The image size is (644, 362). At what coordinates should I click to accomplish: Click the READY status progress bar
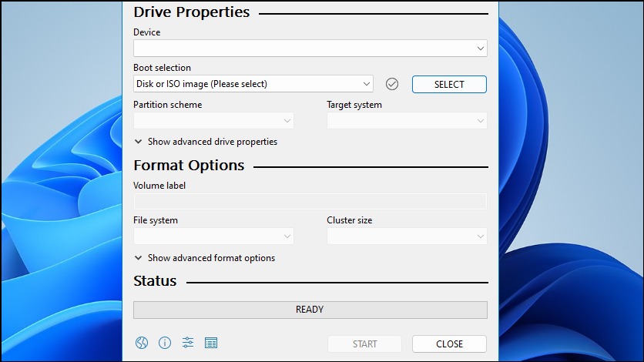[310, 310]
